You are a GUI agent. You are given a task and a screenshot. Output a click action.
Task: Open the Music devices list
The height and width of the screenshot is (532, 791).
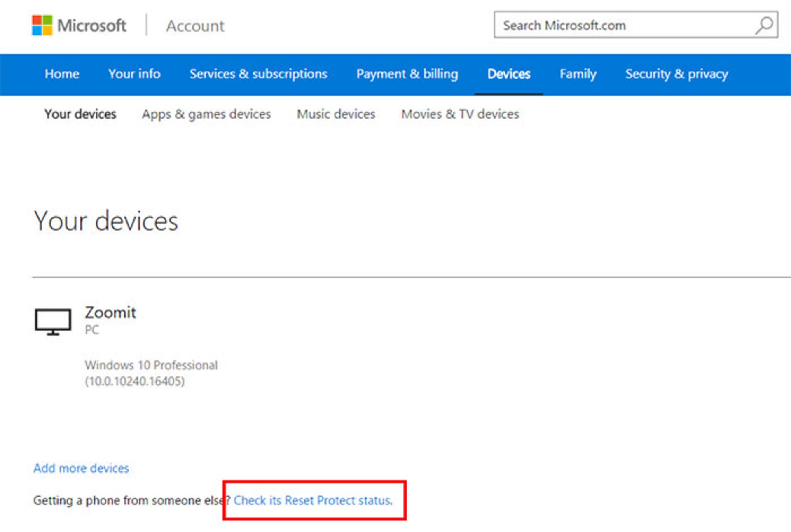pos(335,114)
